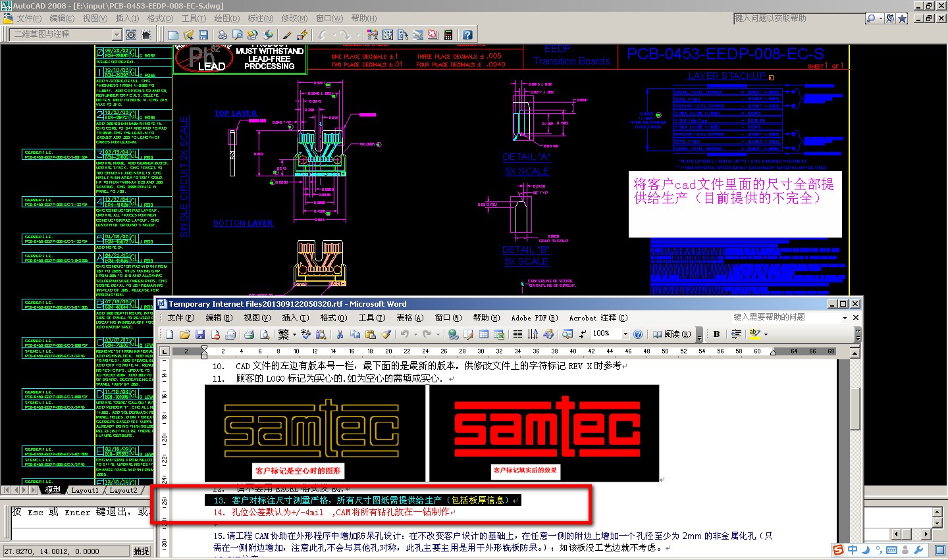Open AutoCAD undo history dropdown arrow
This screenshot has width=948, height=560.
334,34
